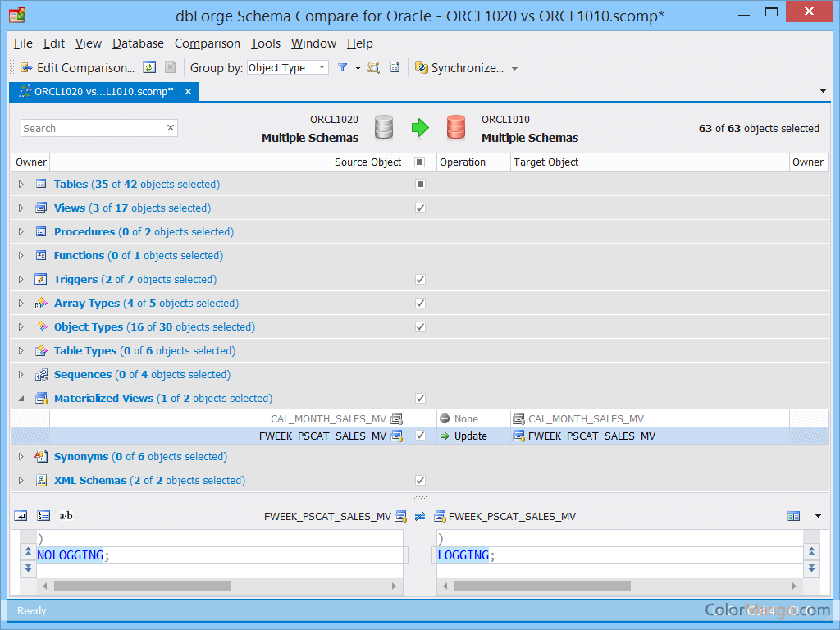This screenshot has height=630, width=840.
Task: Expand the Table Types group
Action: tap(21, 351)
